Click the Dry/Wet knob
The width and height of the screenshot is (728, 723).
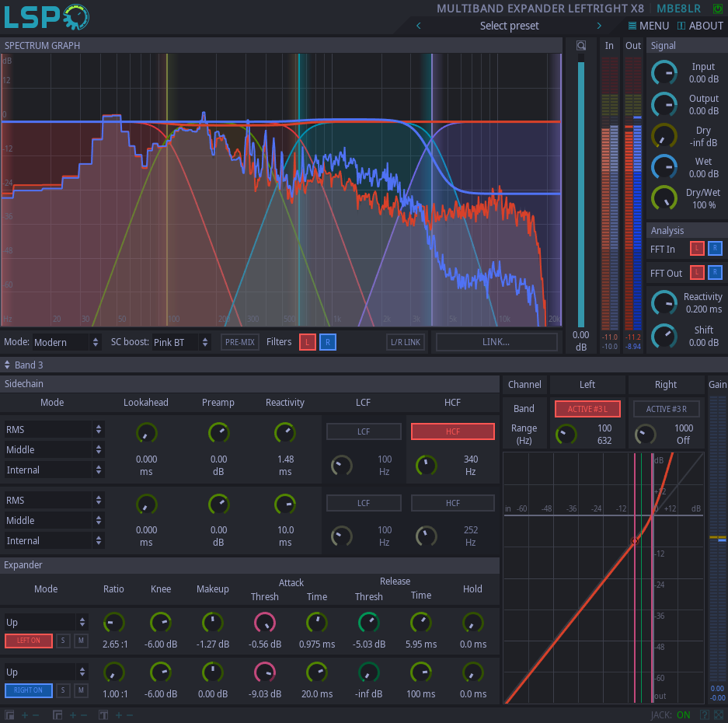664,197
